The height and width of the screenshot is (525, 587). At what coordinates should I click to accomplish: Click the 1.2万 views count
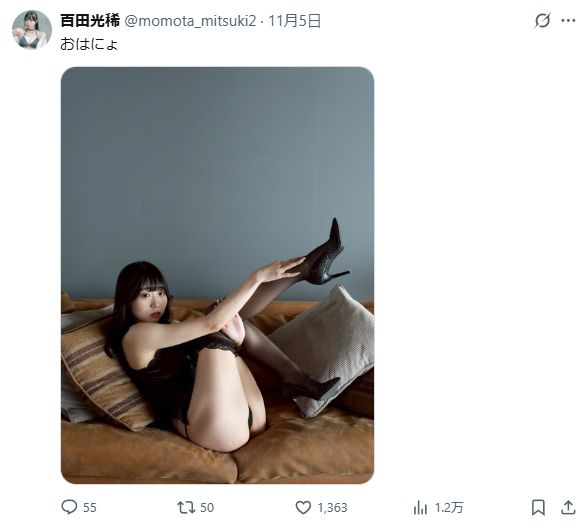449,508
